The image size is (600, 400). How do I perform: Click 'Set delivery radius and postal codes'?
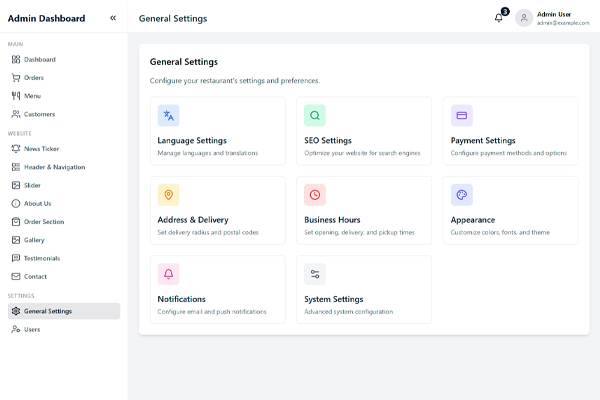coord(208,232)
